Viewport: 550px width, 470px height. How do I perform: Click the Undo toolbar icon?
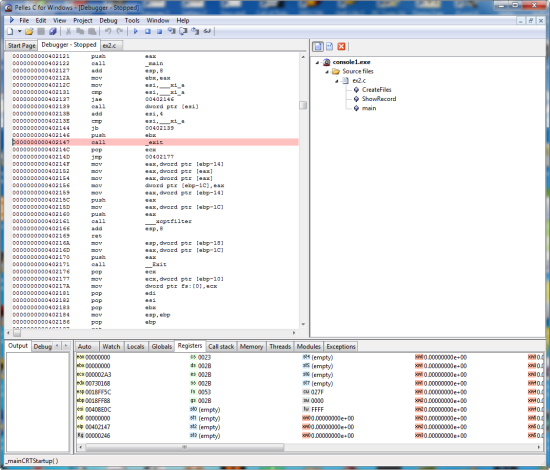point(108,32)
